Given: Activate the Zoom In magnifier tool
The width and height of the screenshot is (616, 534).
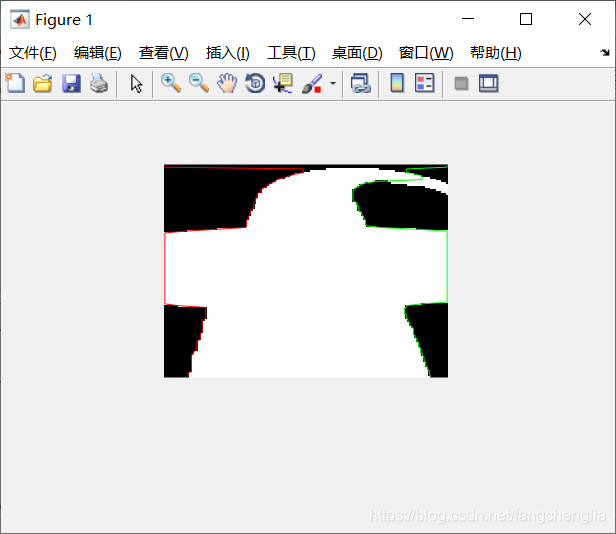Looking at the screenshot, I should [x=171, y=83].
